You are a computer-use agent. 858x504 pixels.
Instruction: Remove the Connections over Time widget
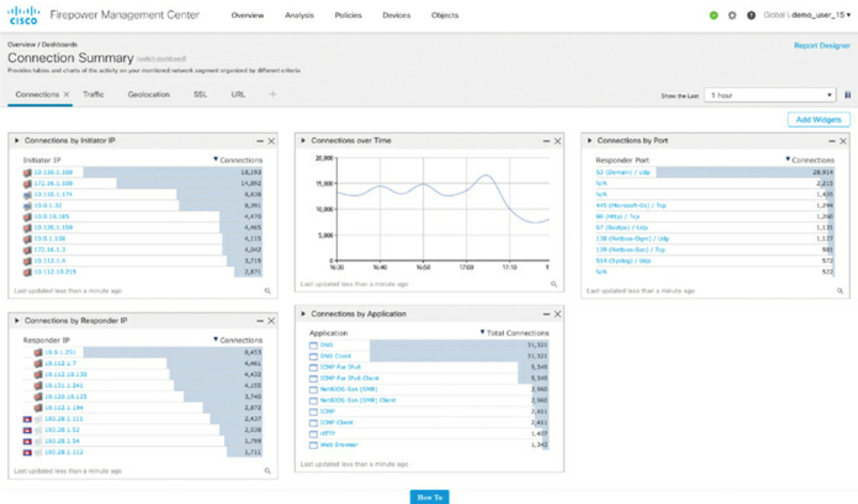click(x=557, y=141)
